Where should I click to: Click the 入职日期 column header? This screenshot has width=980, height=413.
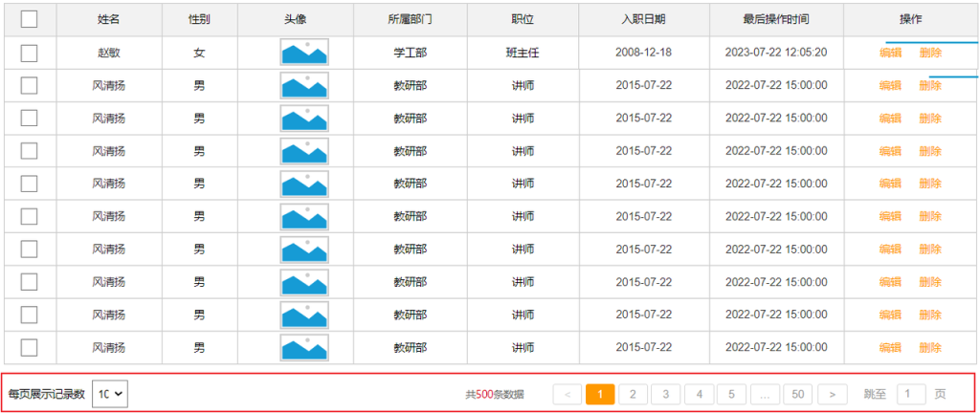click(x=642, y=19)
